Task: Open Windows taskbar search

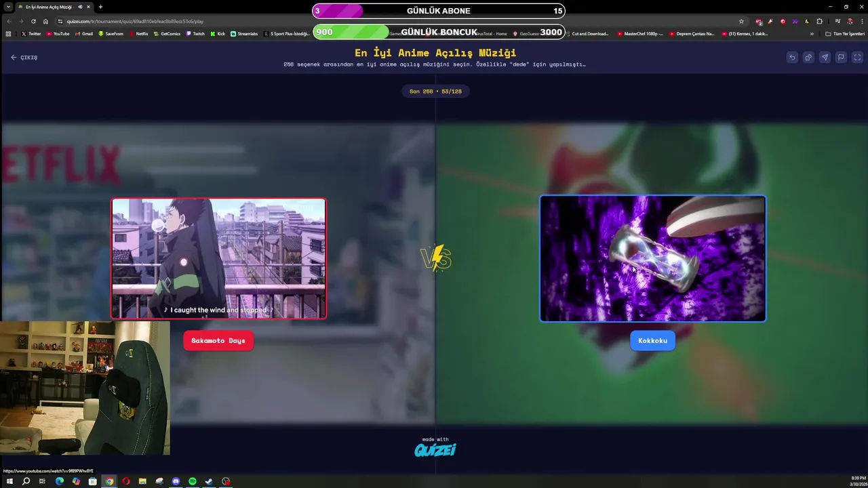Action: pos(26,481)
